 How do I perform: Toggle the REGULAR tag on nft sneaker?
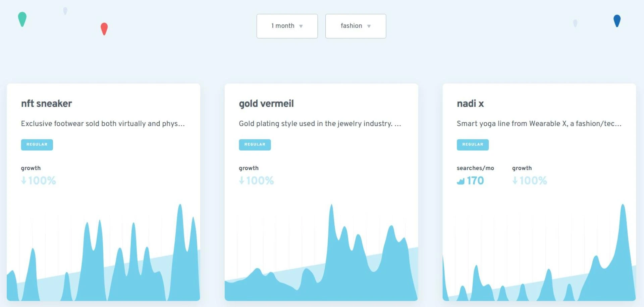37,144
